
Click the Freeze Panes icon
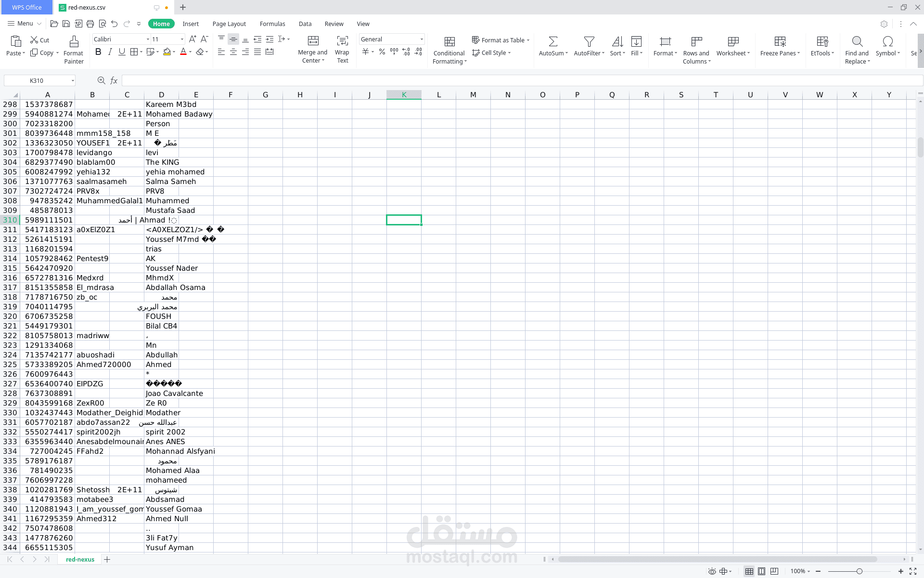780,42
